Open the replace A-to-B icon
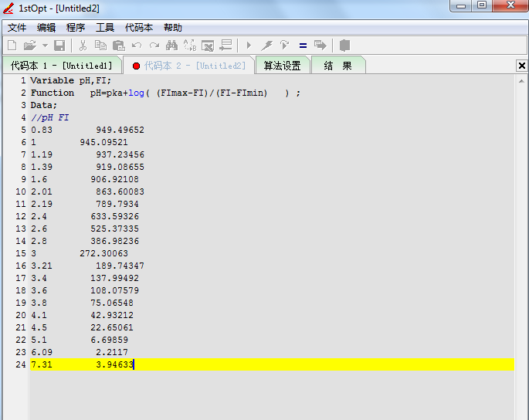The width and height of the screenshot is (529, 420). (x=190, y=46)
